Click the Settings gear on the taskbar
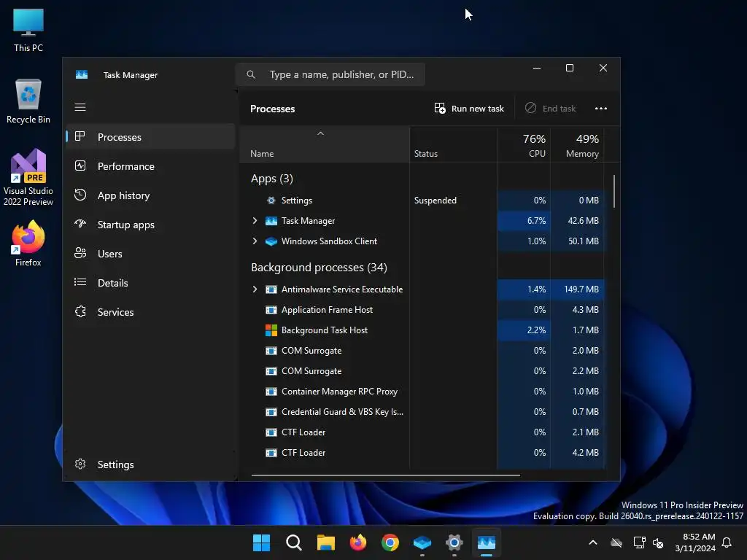Image resolution: width=747 pixels, height=560 pixels. click(x=454, y=542)
